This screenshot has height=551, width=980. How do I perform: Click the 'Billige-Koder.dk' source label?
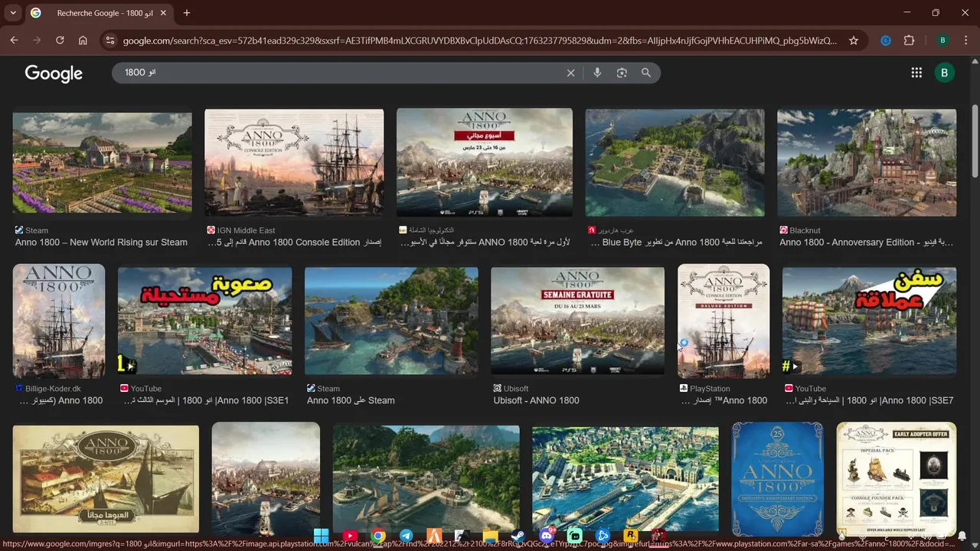[53, 389]
